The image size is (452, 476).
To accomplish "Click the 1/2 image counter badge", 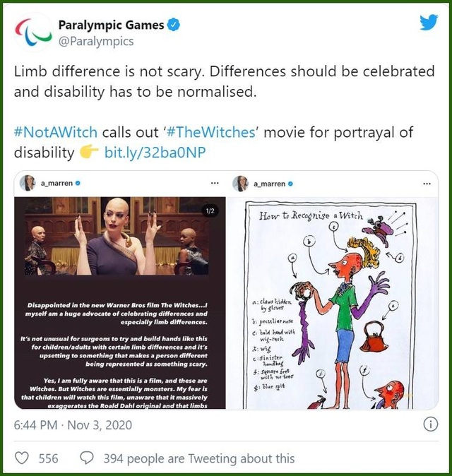I will [x=210, y=210].
